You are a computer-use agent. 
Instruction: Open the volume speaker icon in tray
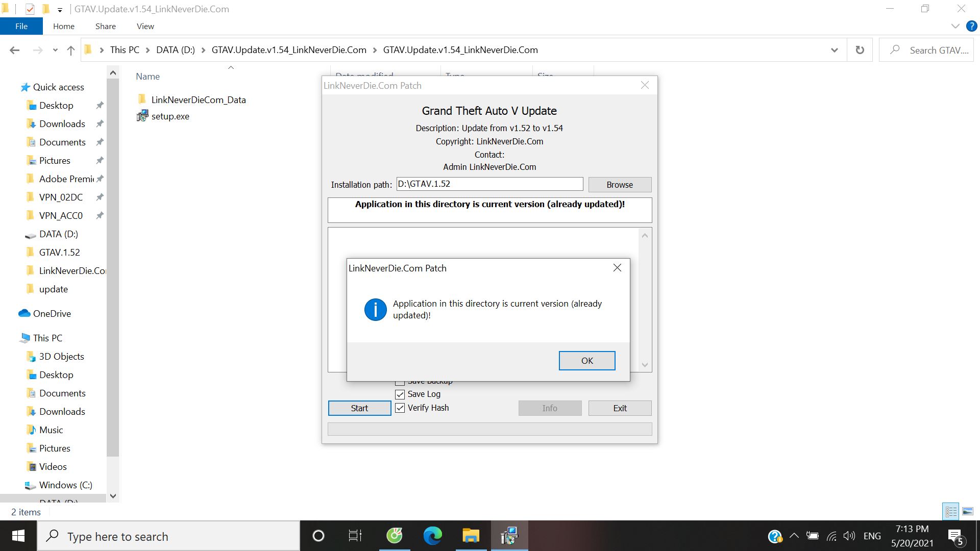coord(849,536)
